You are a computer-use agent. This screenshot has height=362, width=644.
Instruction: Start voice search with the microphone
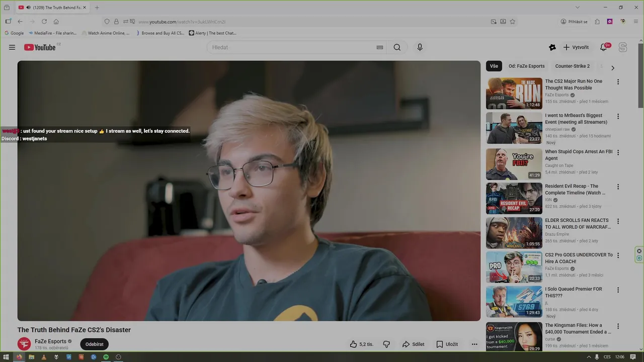pyautogui.click(x=420, y=47)
